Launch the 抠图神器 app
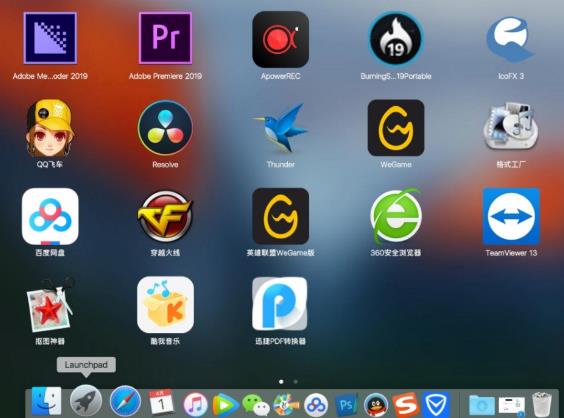This screenshot has width=564, height=418. tap(50, 305)
